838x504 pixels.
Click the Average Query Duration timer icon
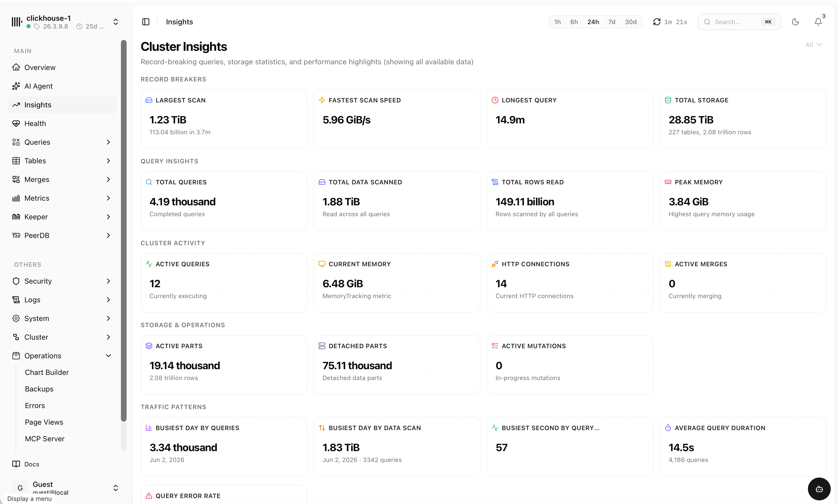[668, 428]
